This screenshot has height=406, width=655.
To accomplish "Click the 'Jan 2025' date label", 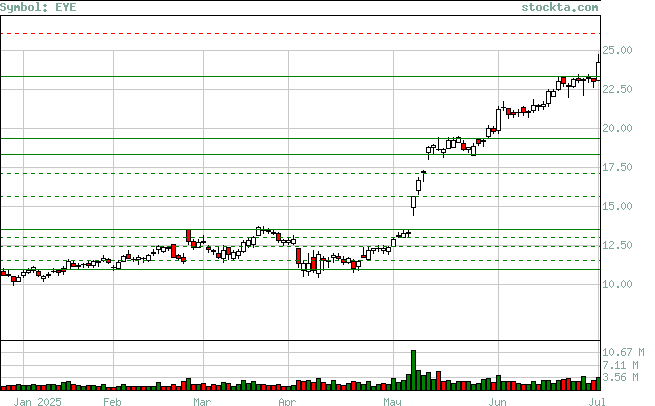I will pos(37,402).
